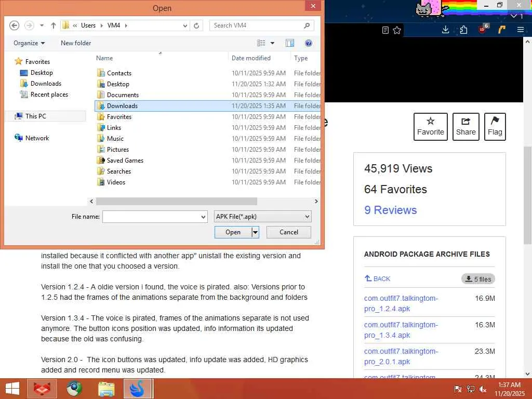Expand view options dropdown arrow

coord(272,43)
